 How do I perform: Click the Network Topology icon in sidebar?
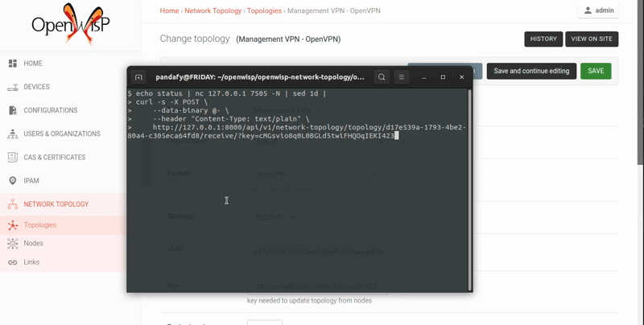pos(13,204)
